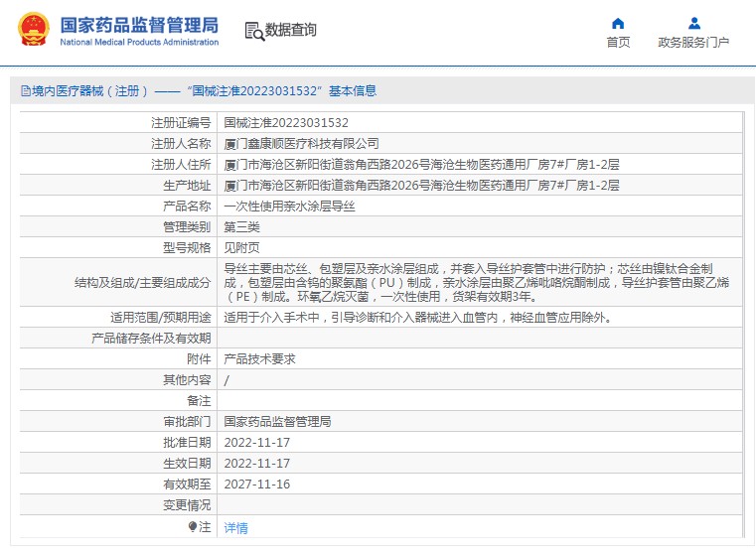Click expiry date 2027-11-16
Viewport: 756px width, 554px height.
pyautogui.click(x=257, y=485)
